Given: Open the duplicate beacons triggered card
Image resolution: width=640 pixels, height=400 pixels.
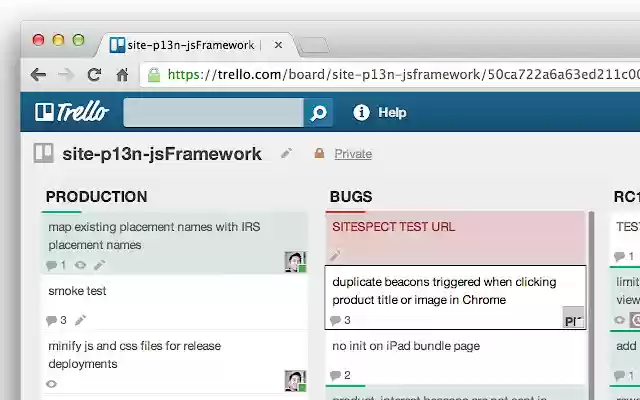Looking at the screenshot, I should tap(456, 298).
